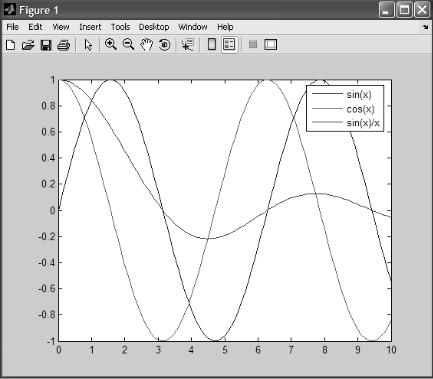The height and width of the screenshot is (379, 433).
Task: Minimize the Figure 1 window
Action: pyautogui.click(x=387, y=10)
